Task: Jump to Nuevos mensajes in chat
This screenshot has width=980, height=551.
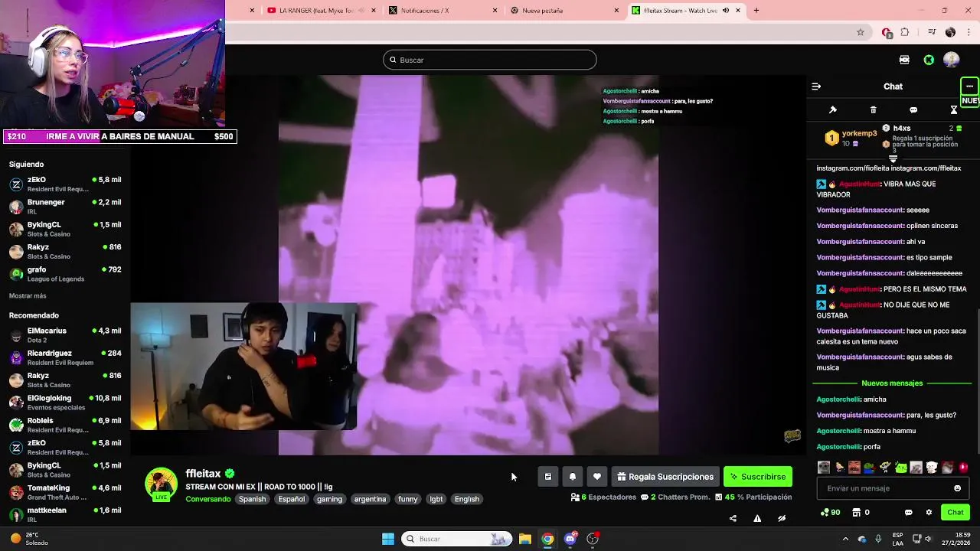Action: (x=892, y=383)
